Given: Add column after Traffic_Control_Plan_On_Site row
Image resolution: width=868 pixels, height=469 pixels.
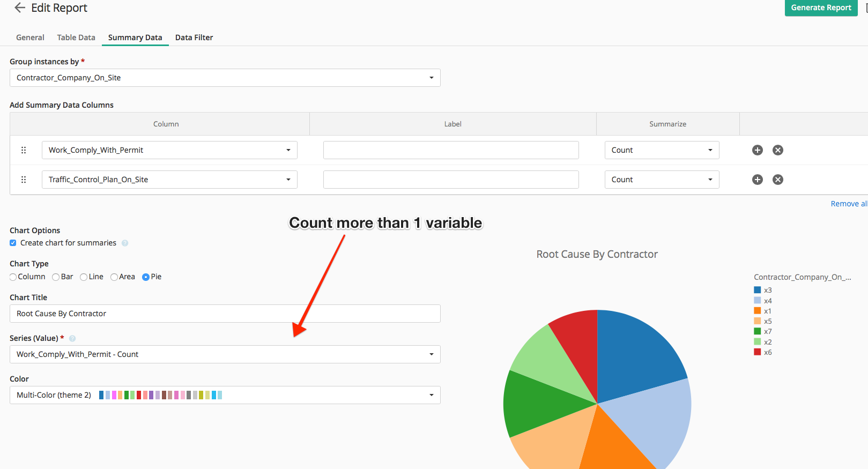Looking at the screenshot, I should [757, 180].
